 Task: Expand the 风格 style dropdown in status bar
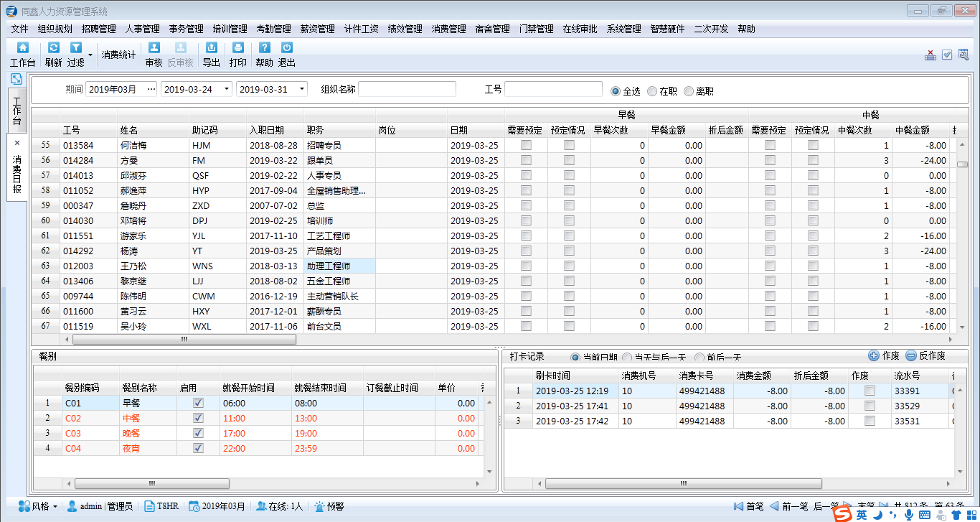(x=55, y=506)
